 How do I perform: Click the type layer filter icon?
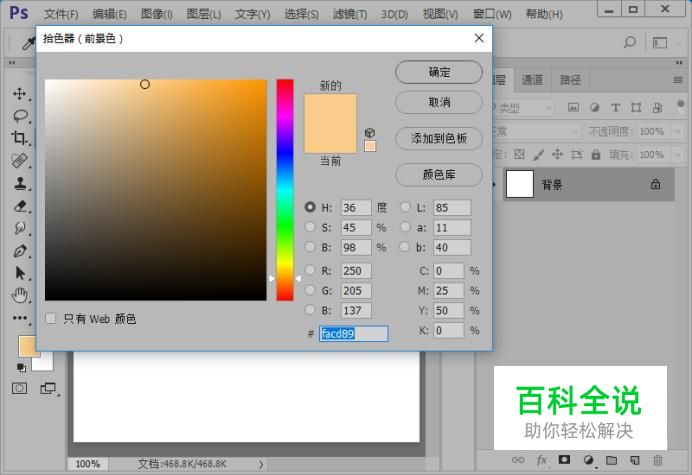tap(615, 107)
